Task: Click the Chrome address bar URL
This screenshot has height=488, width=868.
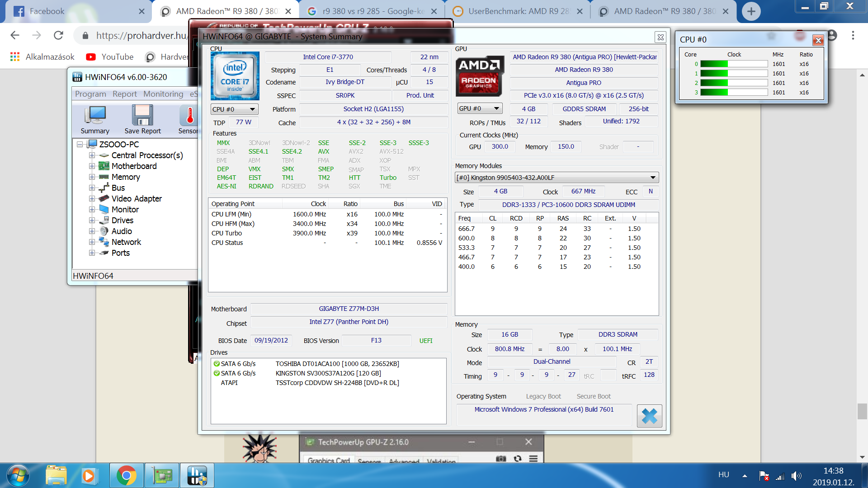Action: (141, 35)
